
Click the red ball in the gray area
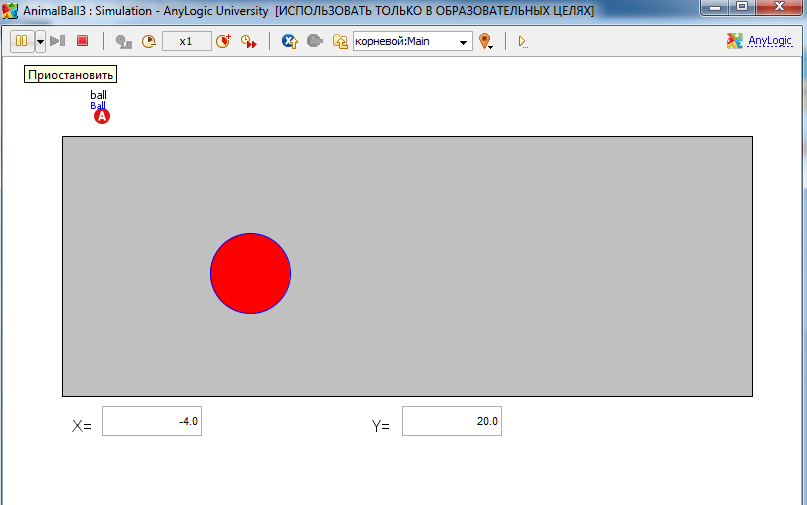[251, 273]
